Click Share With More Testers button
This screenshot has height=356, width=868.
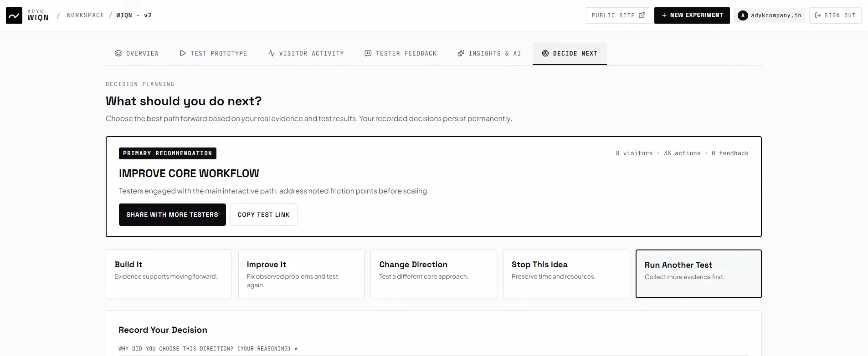click(x=172, y=214)
